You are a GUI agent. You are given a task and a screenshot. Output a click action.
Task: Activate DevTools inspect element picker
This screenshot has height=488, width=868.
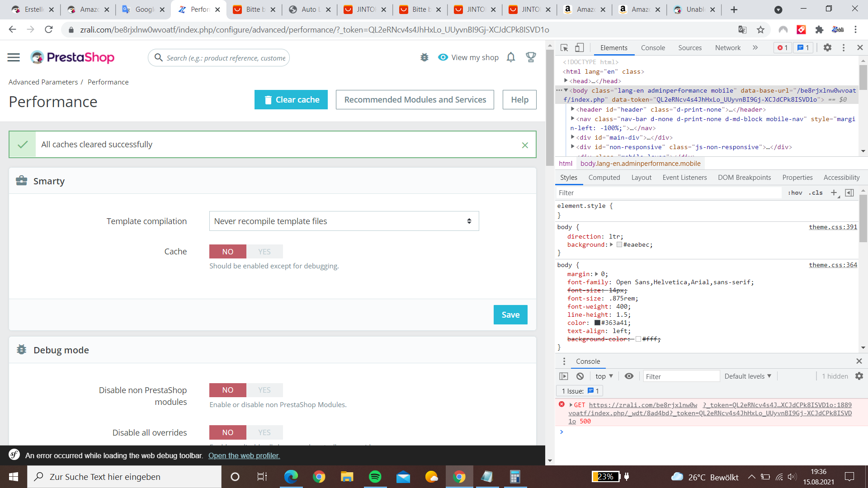coord(564,48)
